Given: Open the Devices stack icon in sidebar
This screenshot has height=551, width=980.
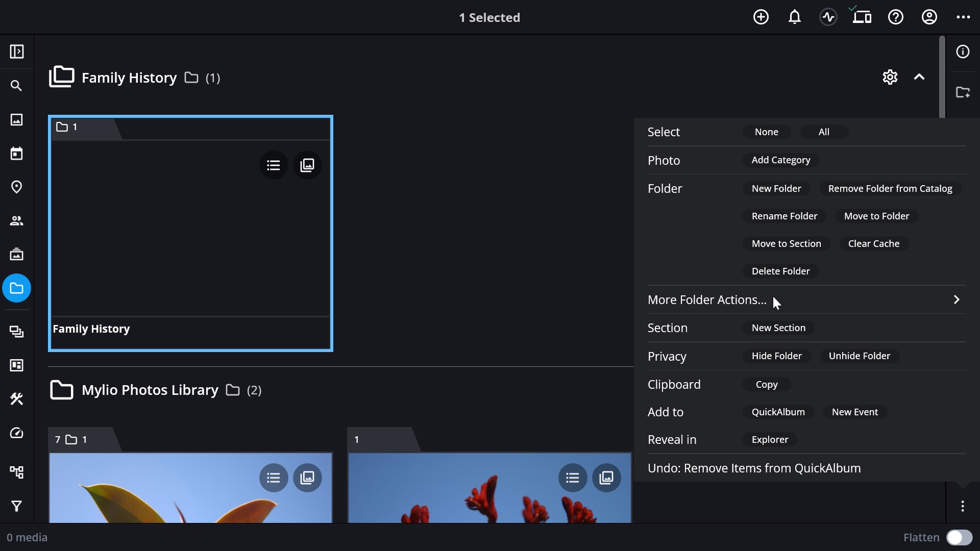Looking at the screenshot, I should [17, 332].
